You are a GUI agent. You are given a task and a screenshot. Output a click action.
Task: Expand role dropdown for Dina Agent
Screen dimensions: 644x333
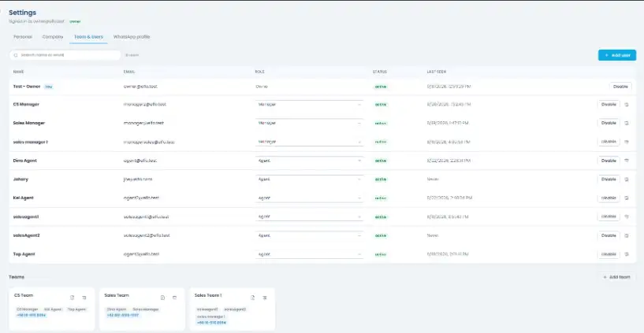point(309,161)
